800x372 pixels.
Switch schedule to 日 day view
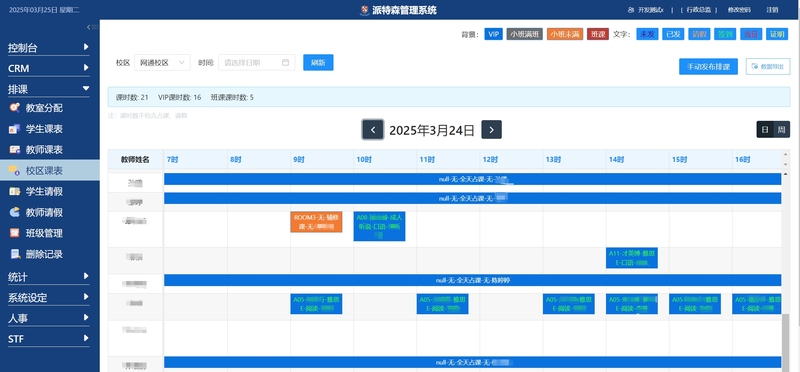(765, 130)
